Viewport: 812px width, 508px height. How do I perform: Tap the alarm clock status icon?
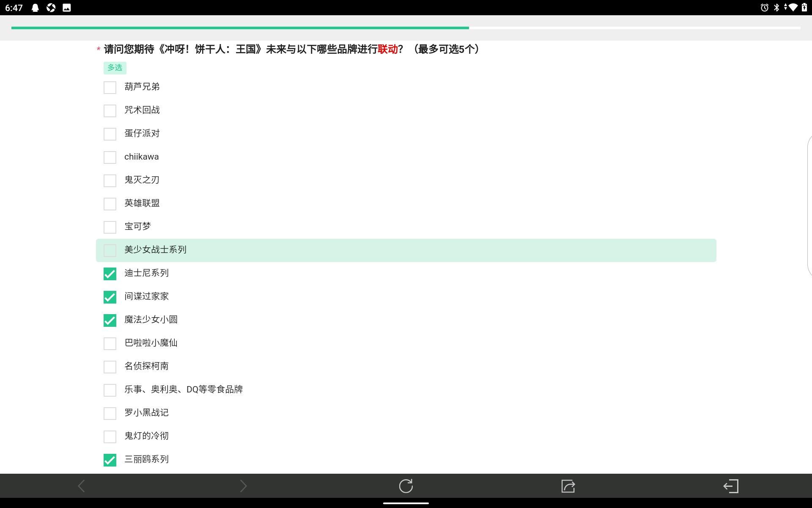pos(764,8)
